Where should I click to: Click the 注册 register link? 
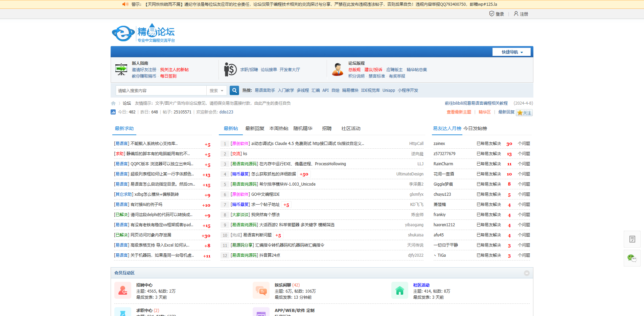524,14
